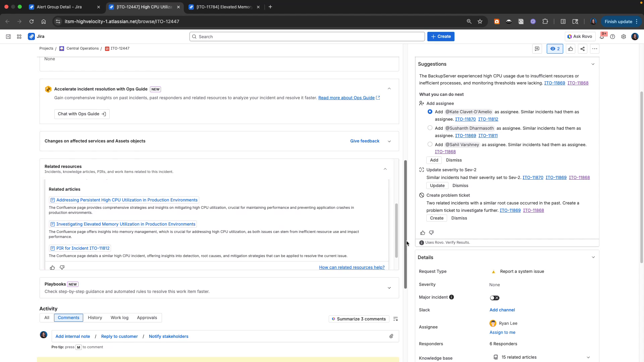Image resolution: width=644 pixels, height=362 pixels.
Task: Switch to the History activity tab
Action: pyautogui.click(x=95, y=317)
